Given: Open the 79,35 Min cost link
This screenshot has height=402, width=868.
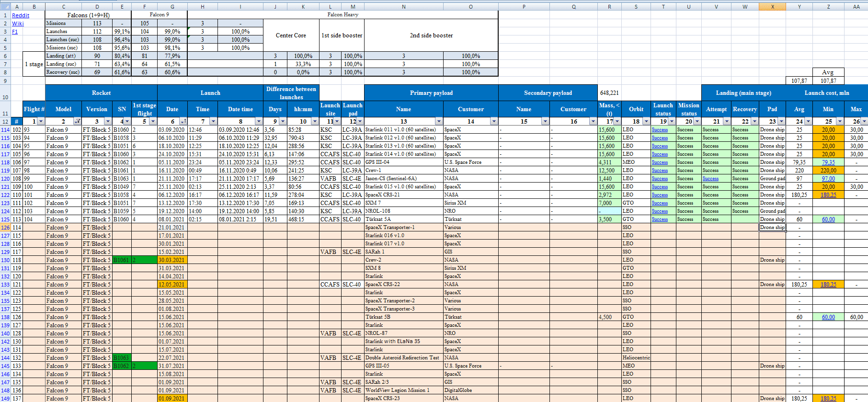Looking at the screenshot, I should (x=828, y=162).
